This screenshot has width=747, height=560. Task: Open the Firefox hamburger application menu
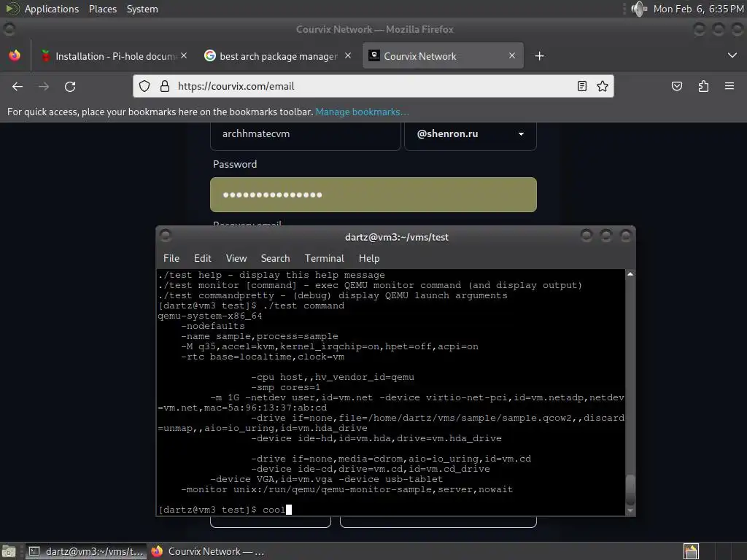coord(729,86)
